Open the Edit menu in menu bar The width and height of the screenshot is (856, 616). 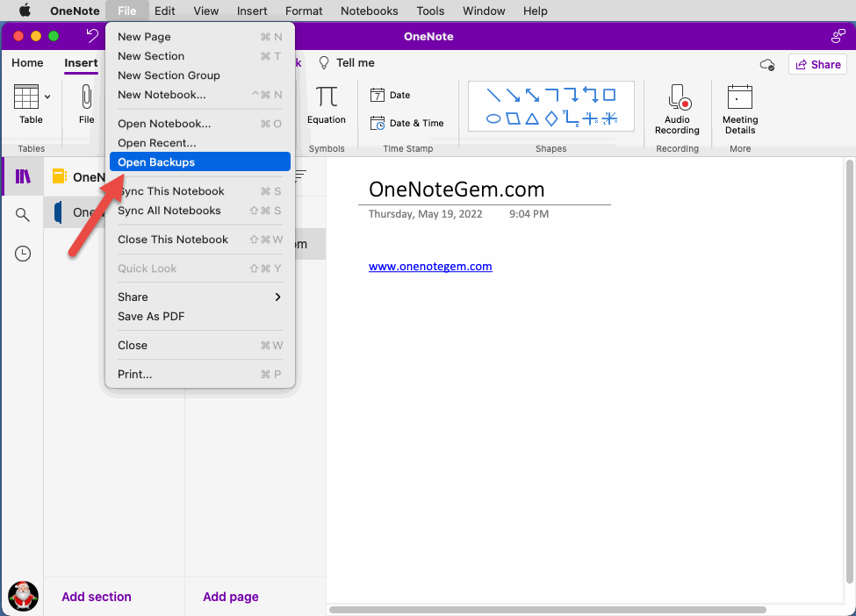[x=164, y=11]
